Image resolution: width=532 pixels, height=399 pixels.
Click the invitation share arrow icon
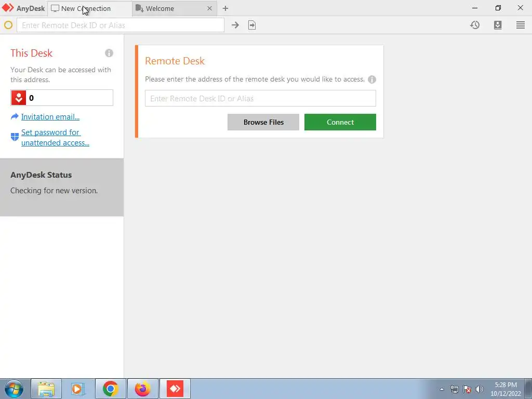point(15,117)
